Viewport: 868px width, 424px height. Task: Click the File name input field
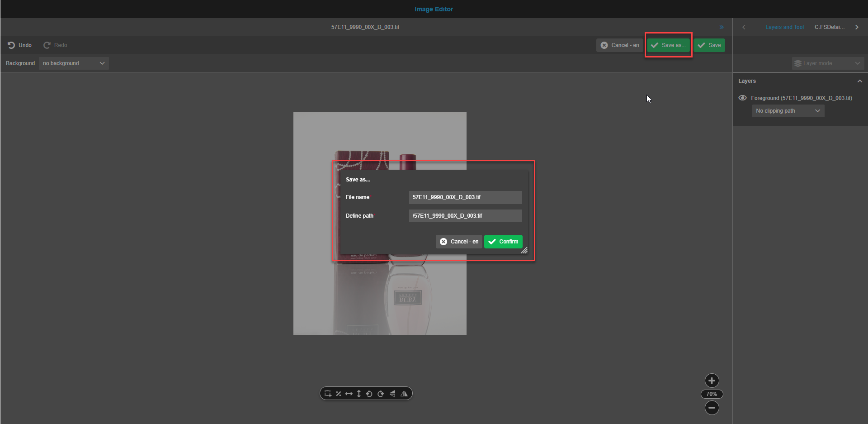465,197
